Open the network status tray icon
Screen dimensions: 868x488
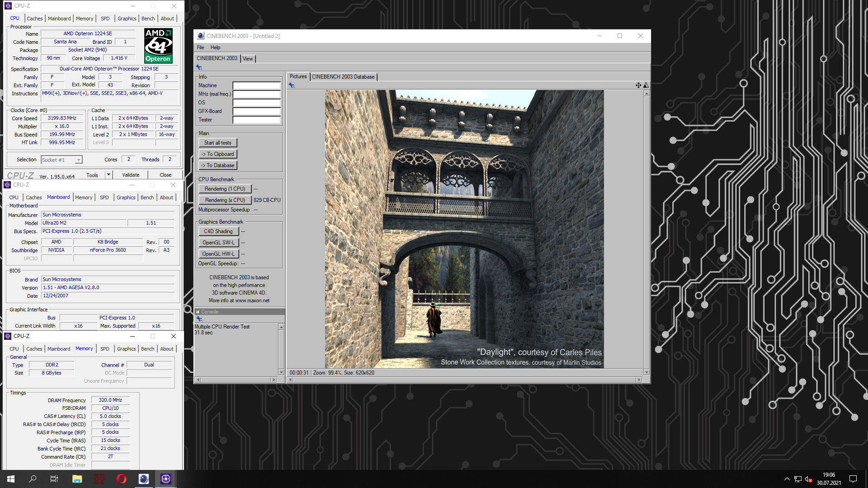798,479
